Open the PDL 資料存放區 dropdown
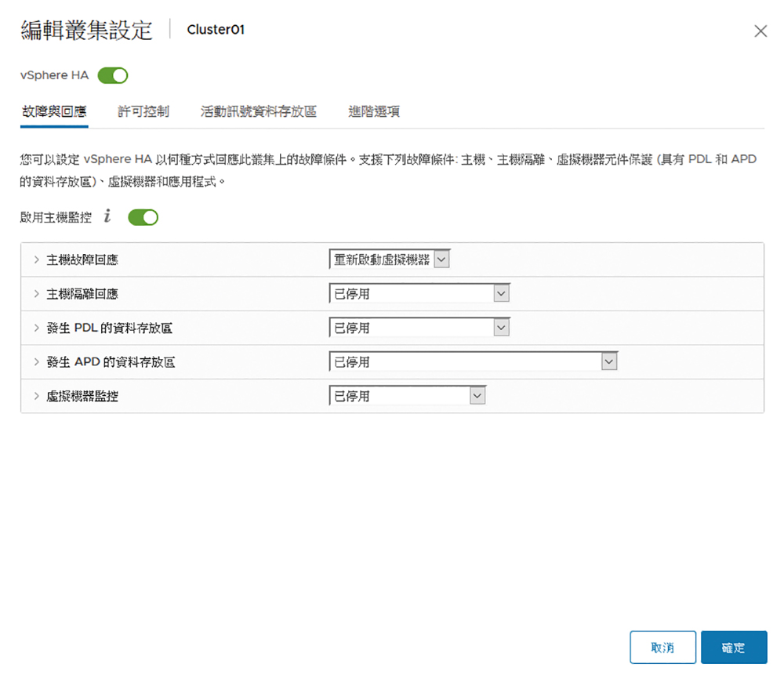The width and height of the screenshot is (784, 675). coord(419,328)
